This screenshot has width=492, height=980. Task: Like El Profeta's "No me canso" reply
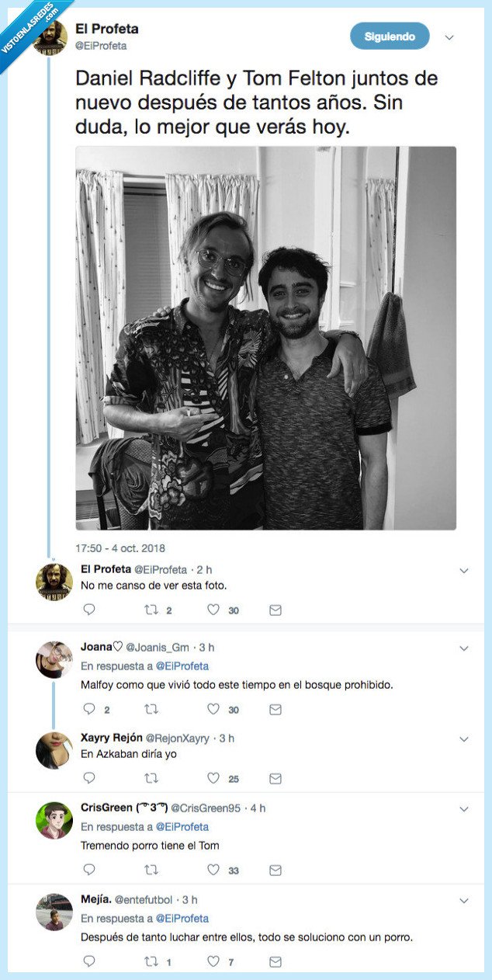click(212, 610)
